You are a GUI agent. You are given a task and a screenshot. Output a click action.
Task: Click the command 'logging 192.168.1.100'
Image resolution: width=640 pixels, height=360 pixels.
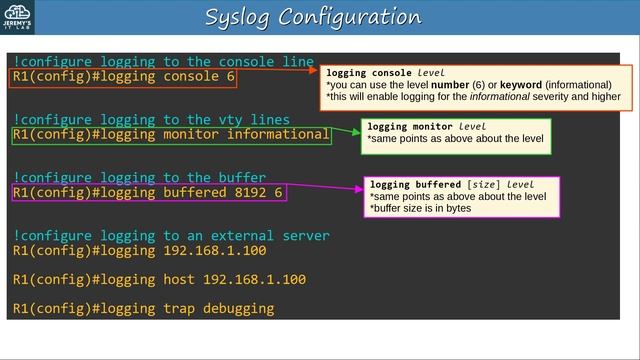coord(140,251)
